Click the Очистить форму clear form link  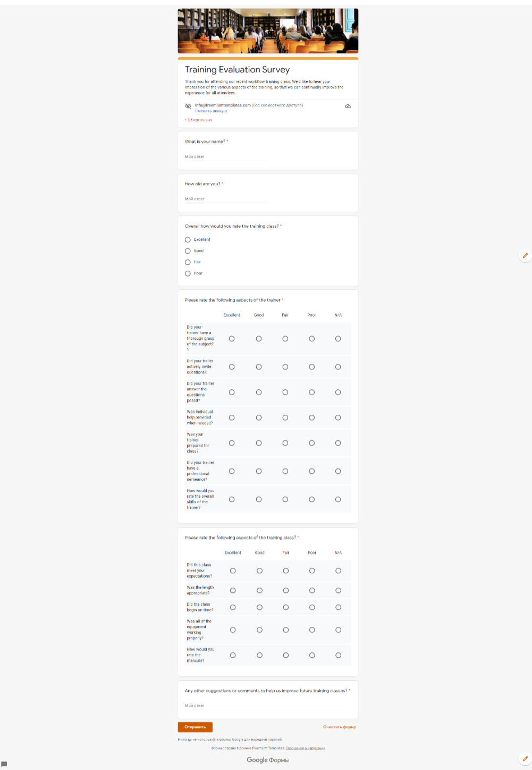pyautogui.click(x=339, y=727)
